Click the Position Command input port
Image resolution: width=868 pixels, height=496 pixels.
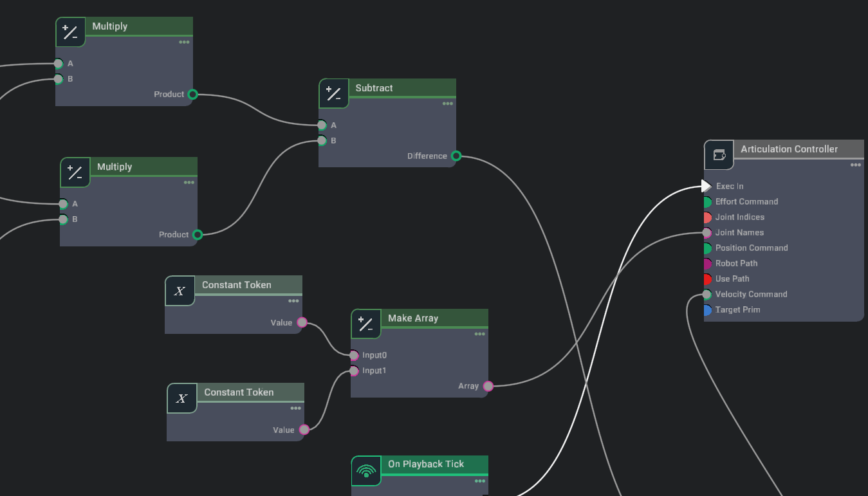[706, 248]
